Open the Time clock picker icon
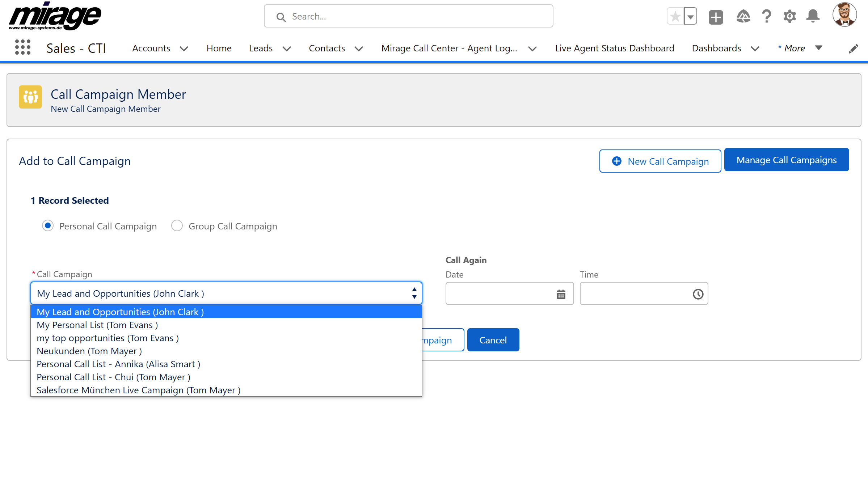The height and width of the screenshot is (482, 868). [x=698, y=294]
